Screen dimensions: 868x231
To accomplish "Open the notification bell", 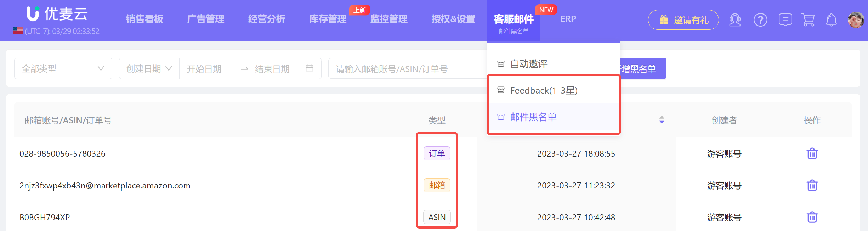I will click(x=831, y=20).
